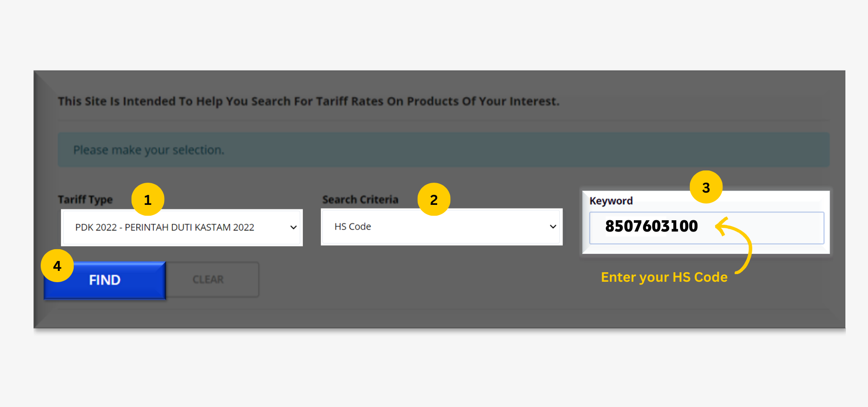Click the Search Criteria label
The image size is (868, 407).
[360, 199]
